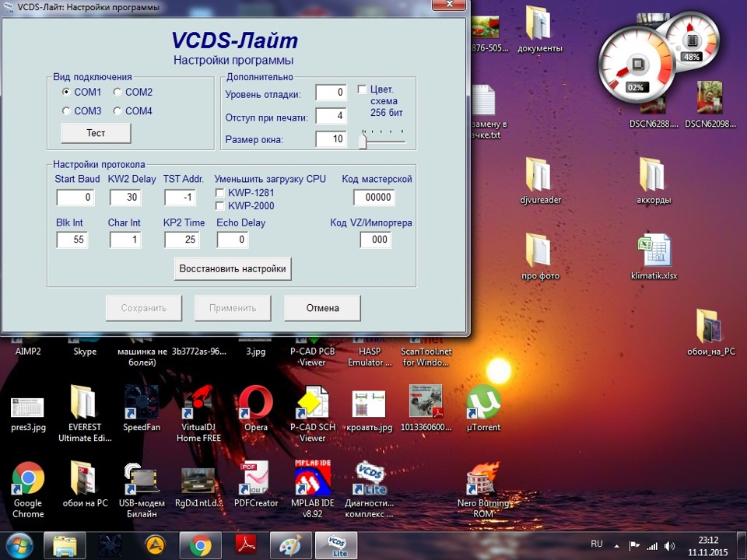This screenshot has width=747, height=560.
Task: Click the Размер окна value field
Action: [x=331, y=139]
